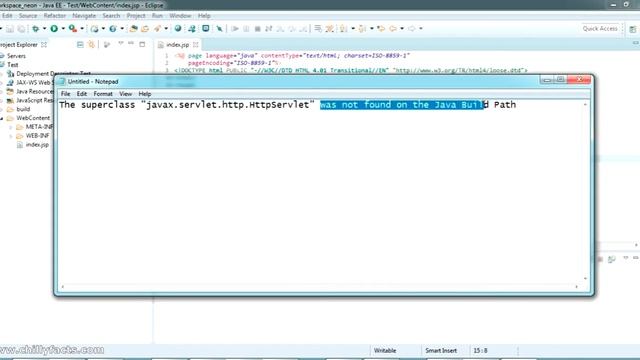Select the build folder in Project Explorer
This screenshot has height=360, width=640.
point(23,109)
